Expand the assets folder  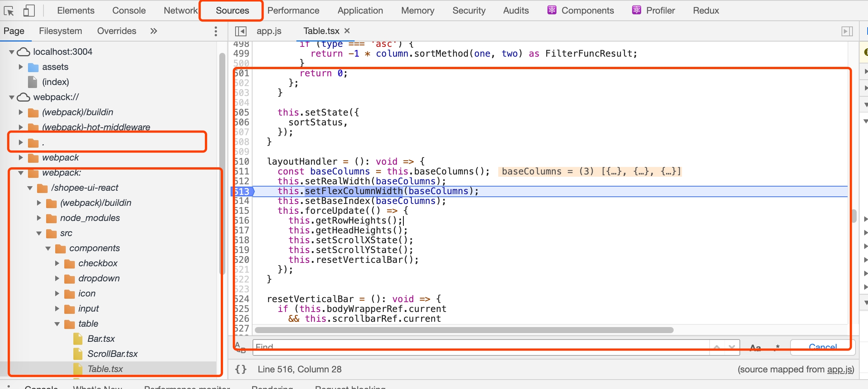coord(21,67)
